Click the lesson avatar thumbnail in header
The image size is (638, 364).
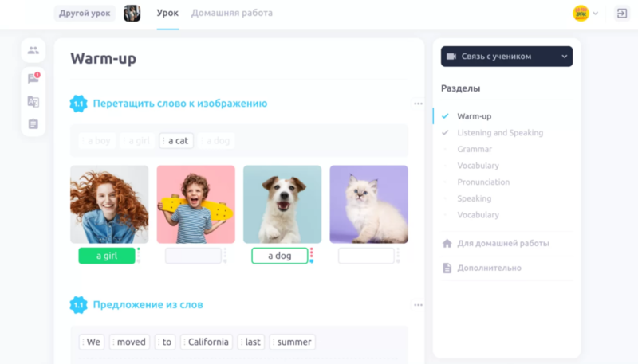[132, 14]
